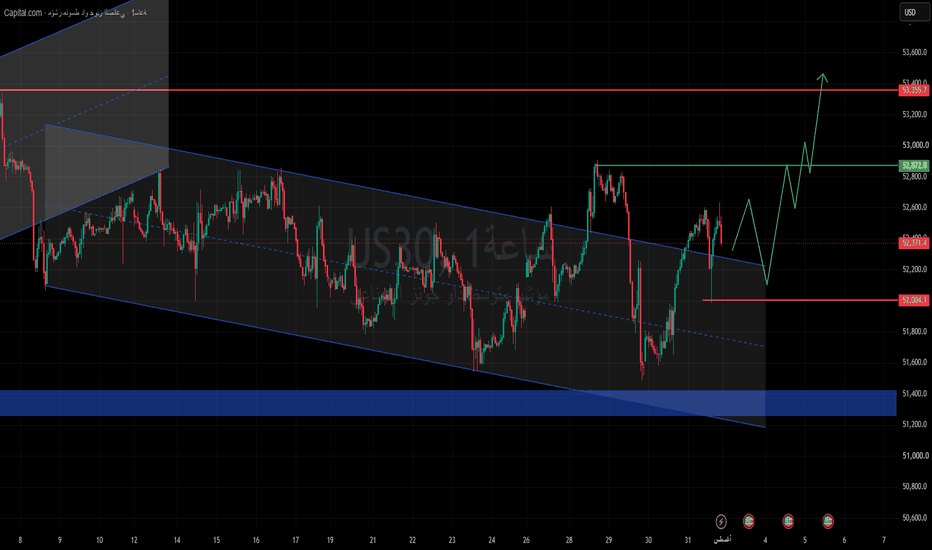
Task: Click the 51,200.0 price scale value
Action: point(914,425)
